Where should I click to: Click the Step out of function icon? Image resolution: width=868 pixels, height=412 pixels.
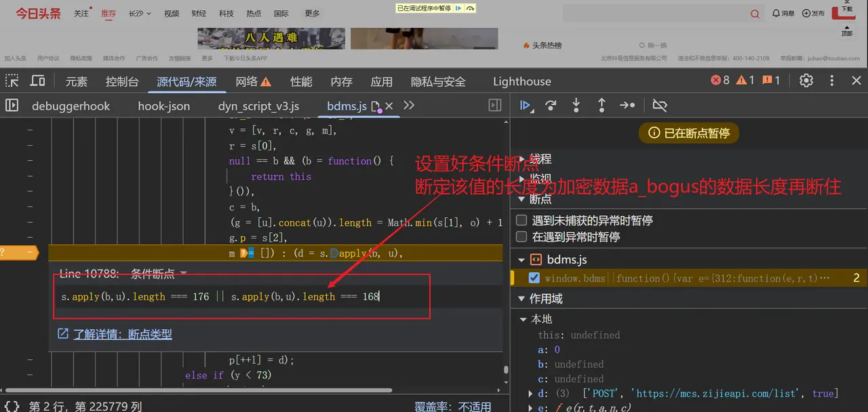pos(601,105)
